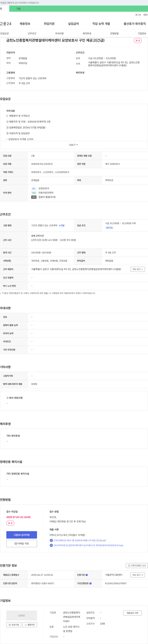Click 인증기관 help question icon
This screenshot has height=644, width=148.
click(x=87, y=575)
